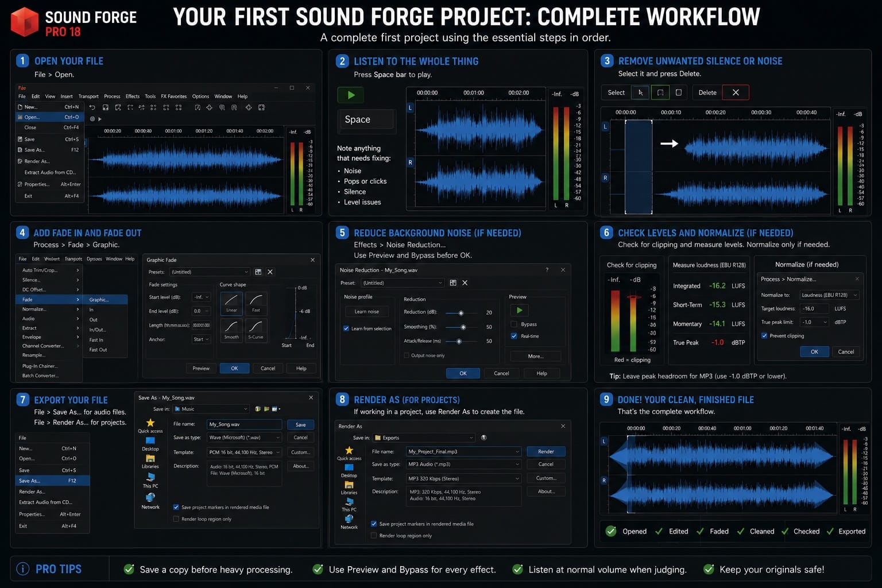
Task: Choose the Smooth curve shape
Action: coord(231,330)
